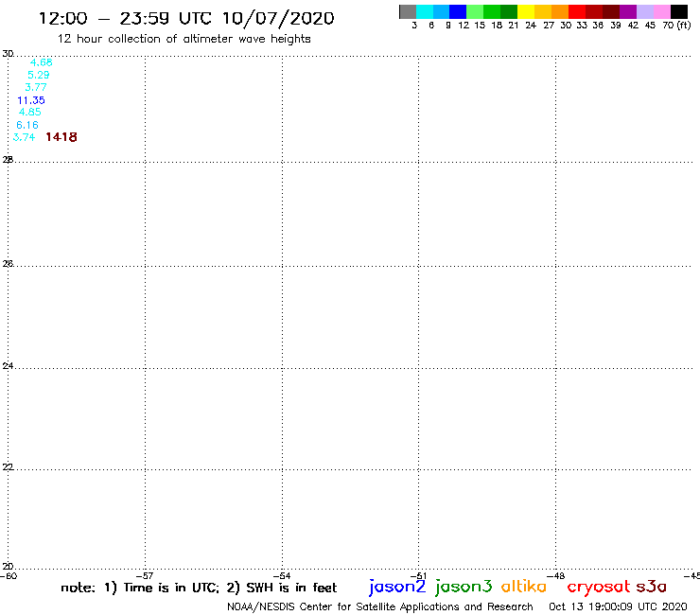This screenshot has height=615, width=700.
Task: Select the pure blue legend swatch before 12
Action: pos(458,11)
